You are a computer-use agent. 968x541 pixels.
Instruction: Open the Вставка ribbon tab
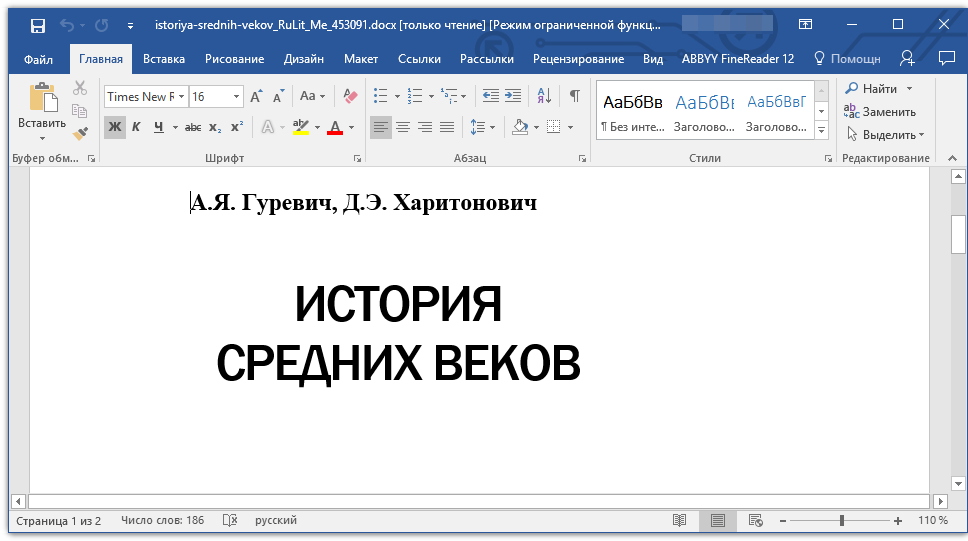click(164, 59)
